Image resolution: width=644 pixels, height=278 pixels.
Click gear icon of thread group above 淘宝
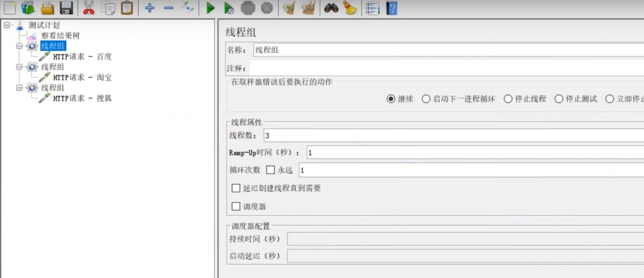(32, 67)
